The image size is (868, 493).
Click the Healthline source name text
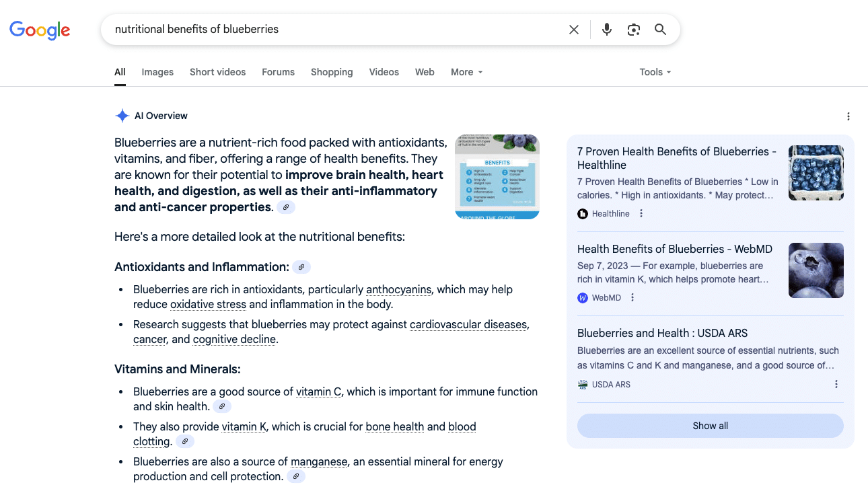point(611,214)
